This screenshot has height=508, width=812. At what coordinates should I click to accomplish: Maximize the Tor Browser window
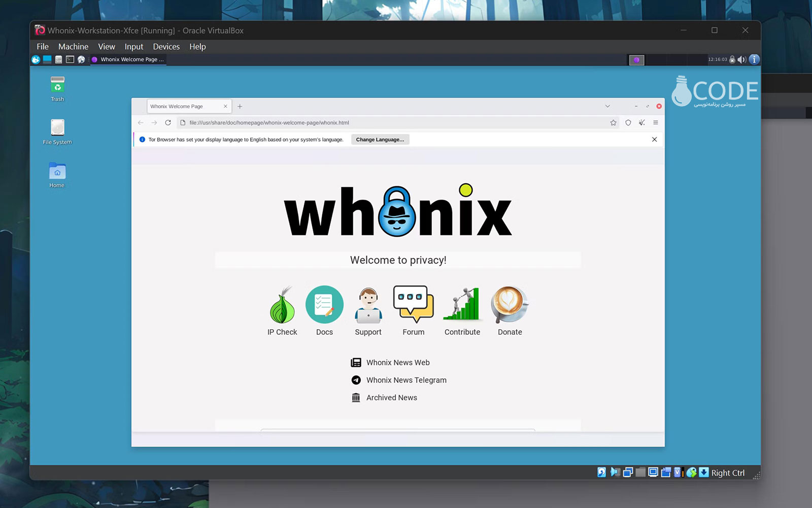648,106
